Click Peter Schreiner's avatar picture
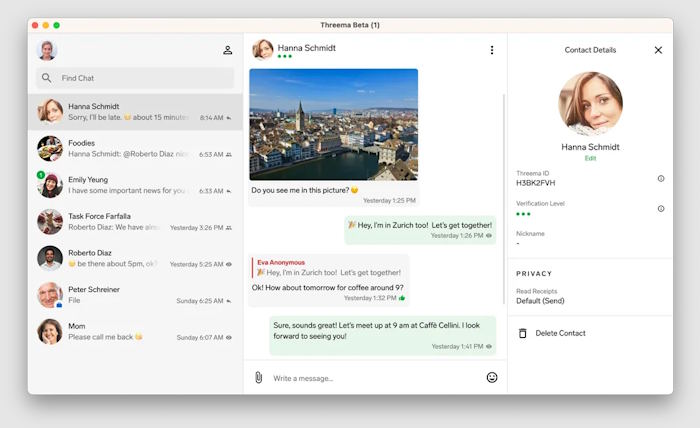Image resolution: width=700 pixels, height=428 pixels. pos(50,295)
